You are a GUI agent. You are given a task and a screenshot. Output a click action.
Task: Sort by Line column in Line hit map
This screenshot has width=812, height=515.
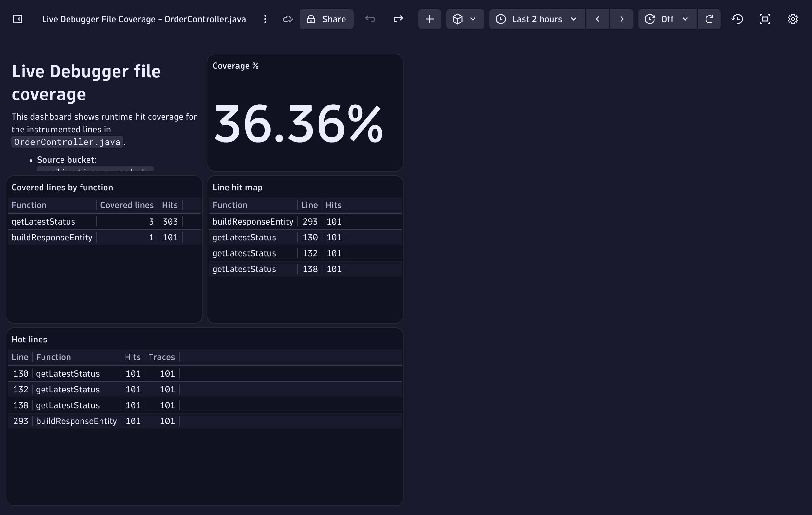tap(309, 205)
